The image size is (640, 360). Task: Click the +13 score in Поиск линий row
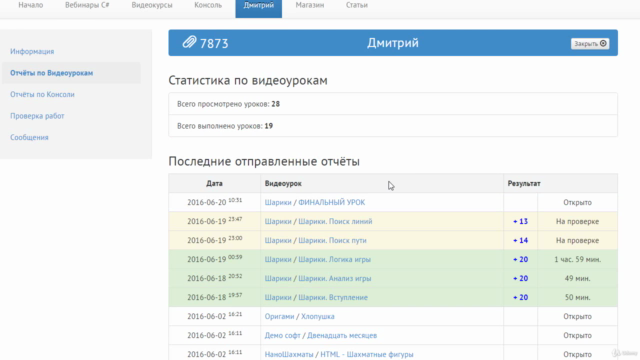[x=520, y=222]
